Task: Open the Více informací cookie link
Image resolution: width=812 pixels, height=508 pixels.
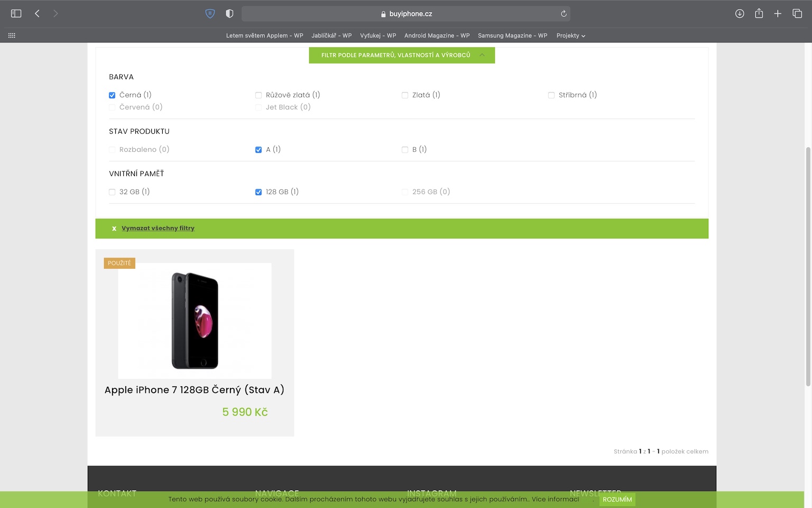Action: [x=555, y=499]
